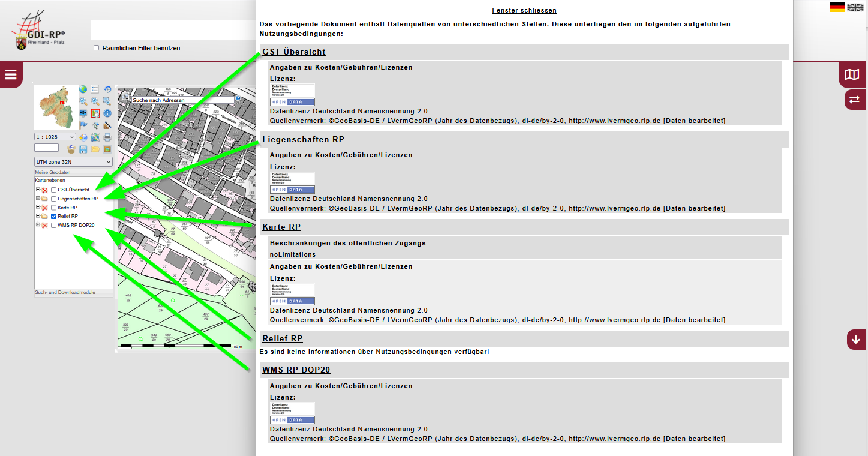The width and height of the screenshot is (868, 456).
Task: Expand the Liegenschaften RP tree node
Action: 37,199
